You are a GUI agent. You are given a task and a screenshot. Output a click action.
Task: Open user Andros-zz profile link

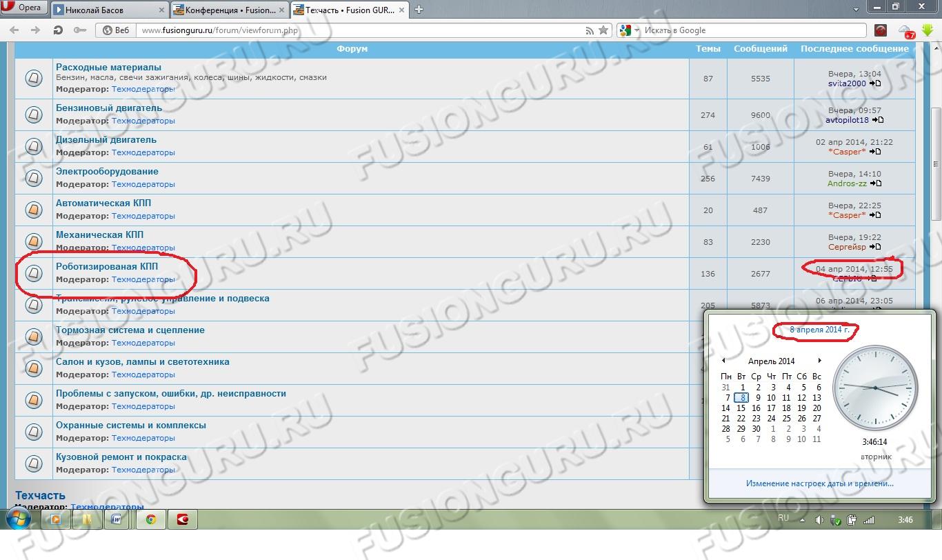click(847, 183)
